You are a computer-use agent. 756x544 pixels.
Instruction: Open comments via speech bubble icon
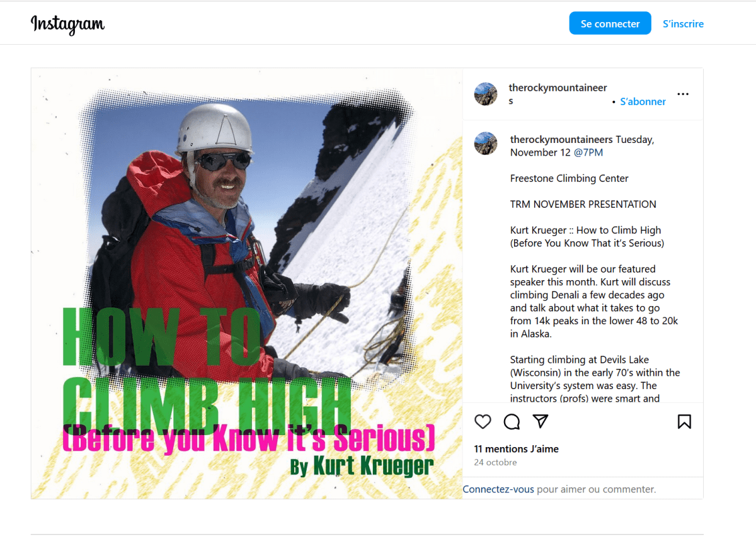click(512, 422)
